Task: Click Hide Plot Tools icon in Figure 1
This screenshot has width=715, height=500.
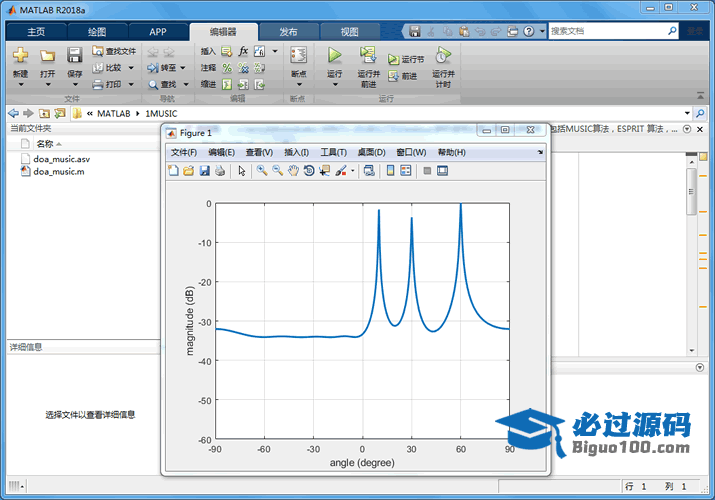Action: (427, 170)
